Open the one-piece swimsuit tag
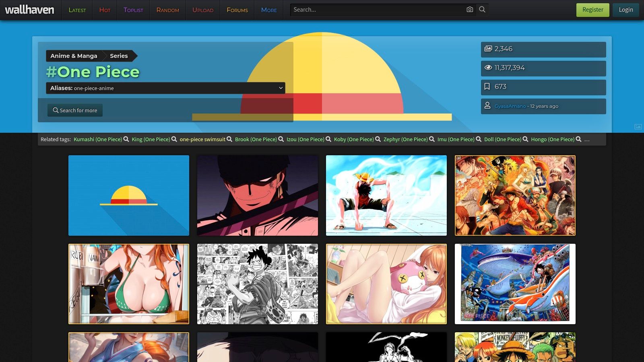This screenshot has width=644, height=362. coord(202,139)
